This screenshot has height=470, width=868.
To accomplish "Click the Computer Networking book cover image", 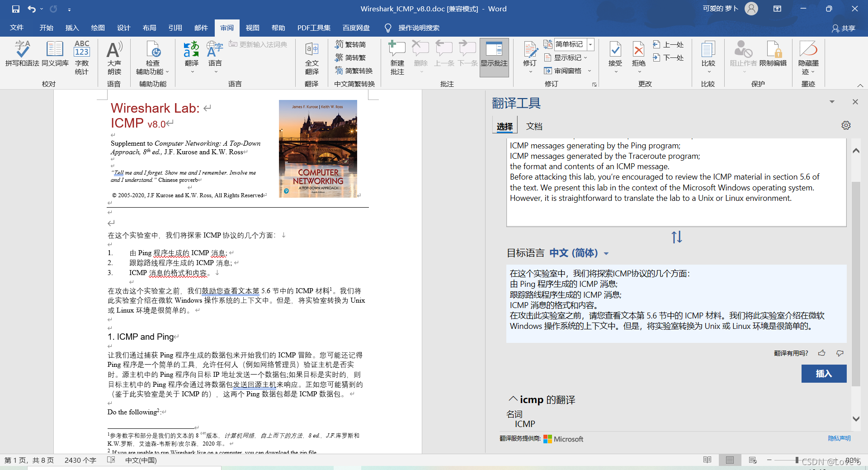I will pos(318,149).
